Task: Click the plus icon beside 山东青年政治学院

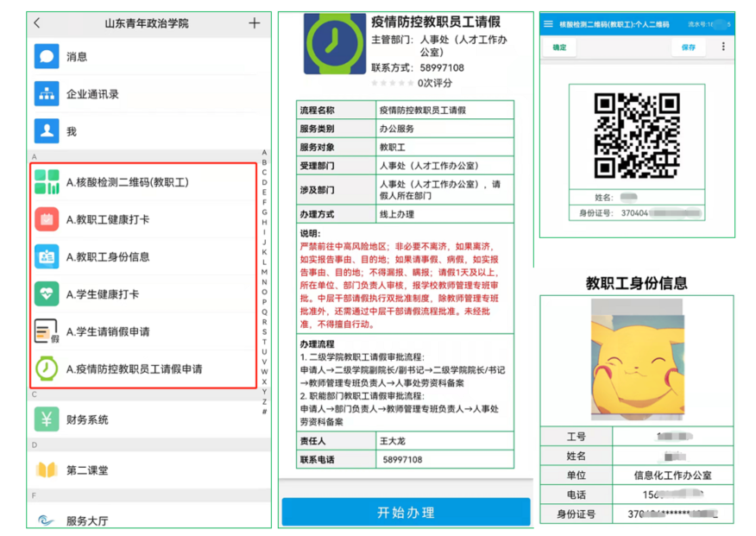Action: (x=255, y=23)
